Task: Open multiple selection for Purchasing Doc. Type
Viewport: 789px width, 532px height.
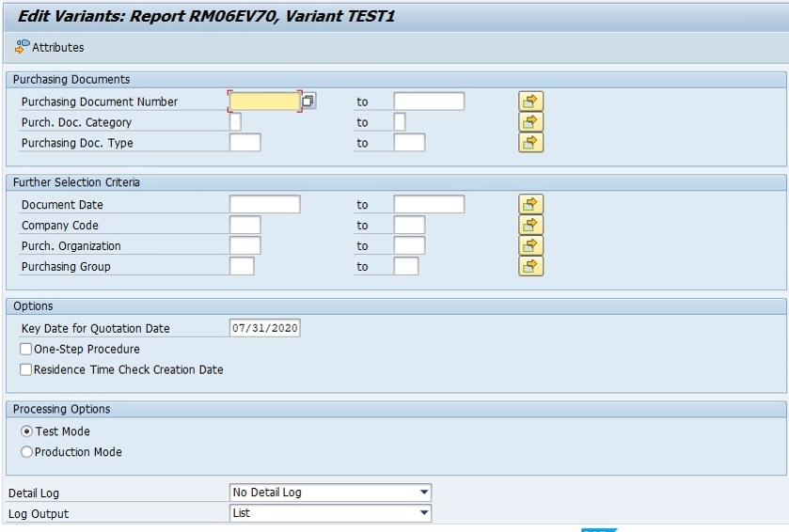Action: [531, 143]
